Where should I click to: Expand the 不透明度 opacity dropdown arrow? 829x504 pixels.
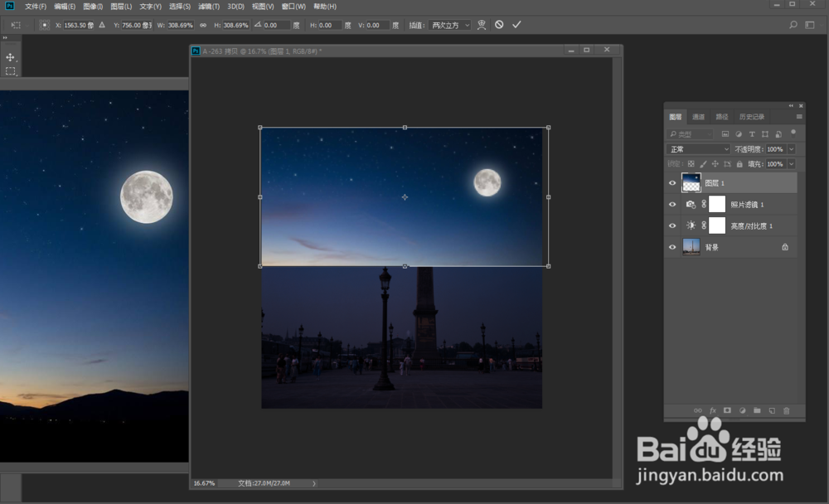click(x=791, y=149)
